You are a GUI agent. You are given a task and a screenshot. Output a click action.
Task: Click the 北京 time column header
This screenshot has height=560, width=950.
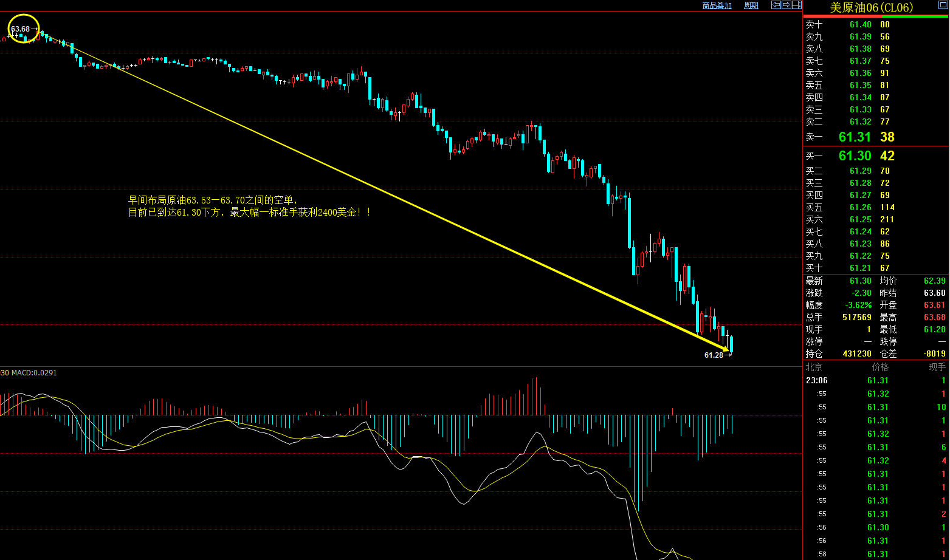click(814, 367)
